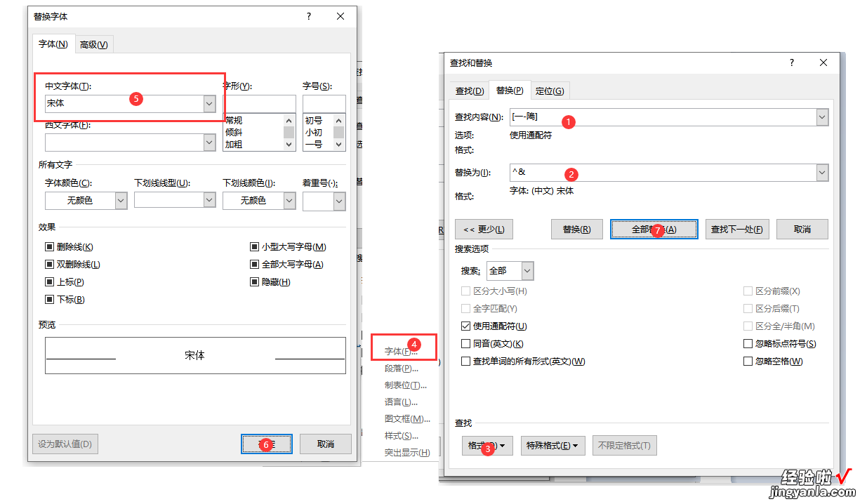Open 中文字体 dropdown list
867x504 pixels.
(209, 103)
